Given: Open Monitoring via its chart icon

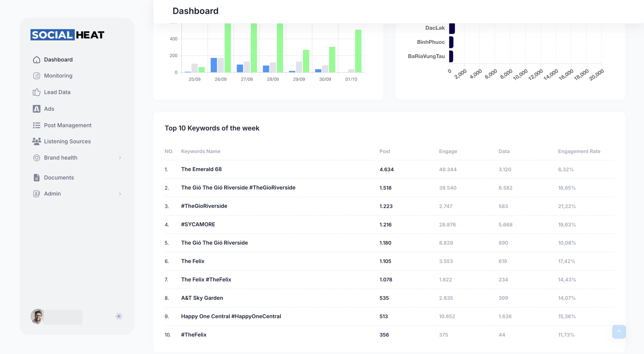Looking at the screenshot, I should pos(36,76).
